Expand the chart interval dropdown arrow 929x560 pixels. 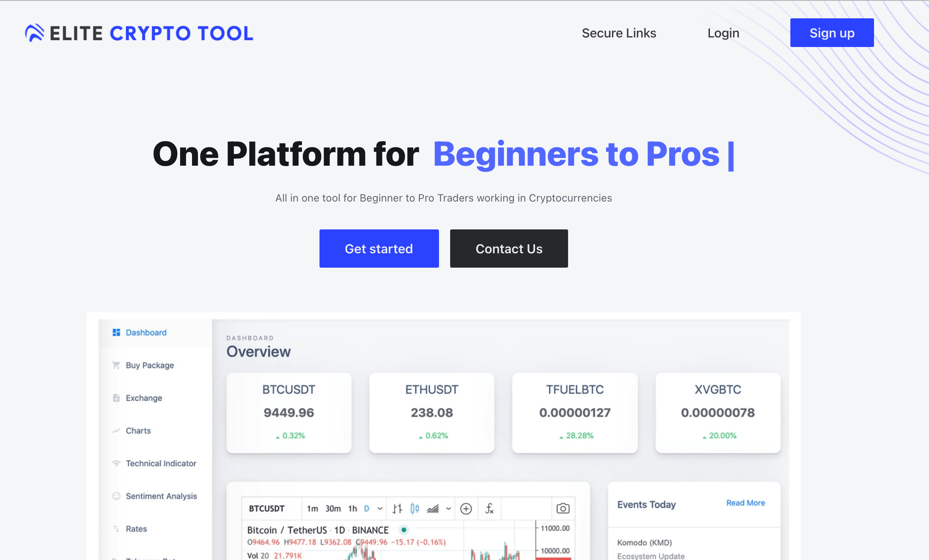tap(380, 509)
